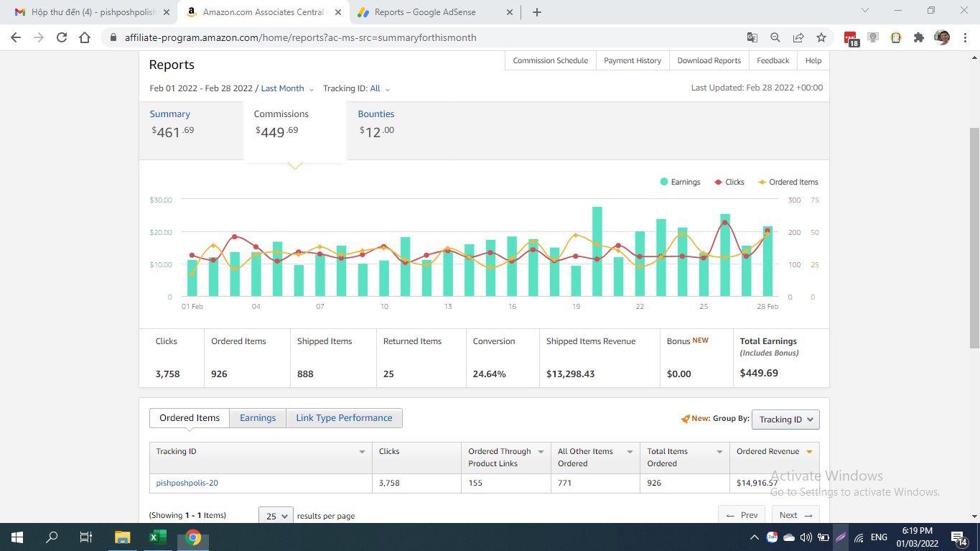This screenshot has width=980, height=551.
Task: Close the Reports – Google AdSense tab
Action: coord(510,12)
